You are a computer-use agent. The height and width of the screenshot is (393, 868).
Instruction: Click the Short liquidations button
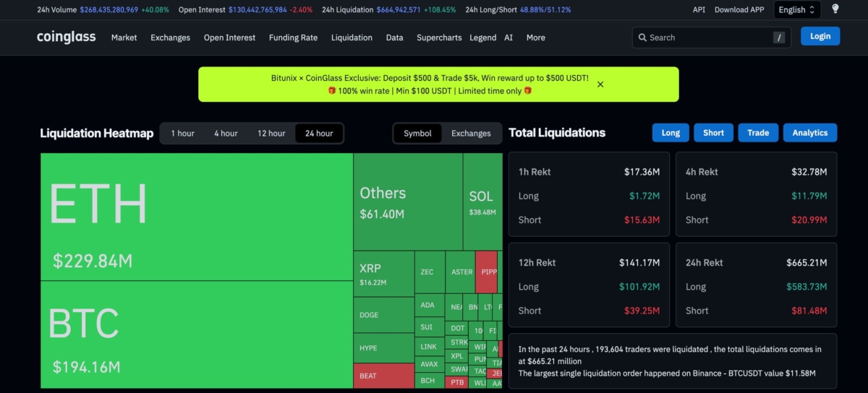(713, 132)
